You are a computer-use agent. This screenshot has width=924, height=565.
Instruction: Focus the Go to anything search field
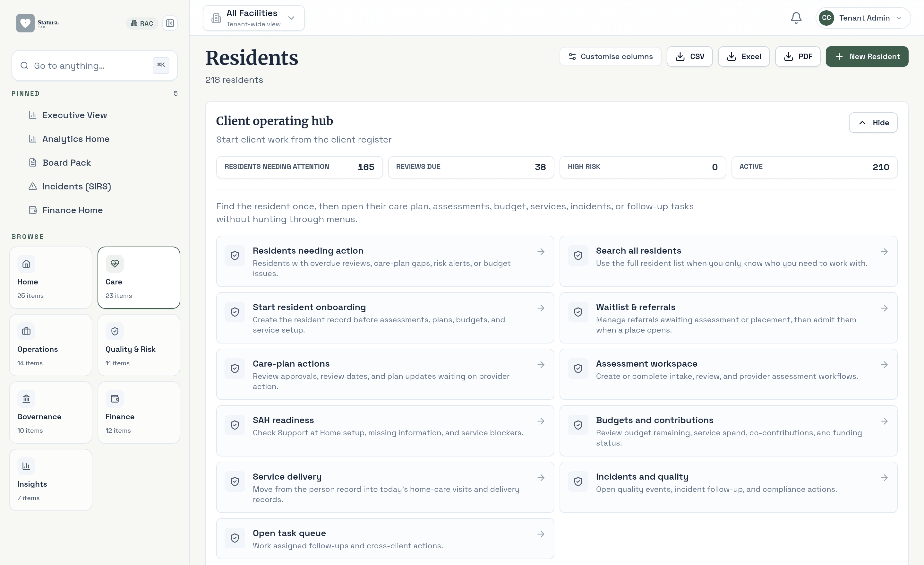coord(95,65)
